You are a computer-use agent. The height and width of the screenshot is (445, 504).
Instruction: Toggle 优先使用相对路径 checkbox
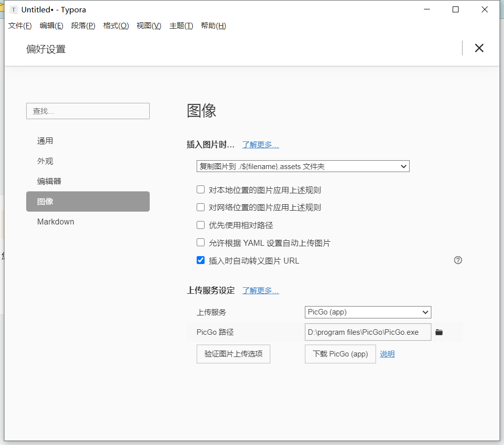tap(201, 225)
